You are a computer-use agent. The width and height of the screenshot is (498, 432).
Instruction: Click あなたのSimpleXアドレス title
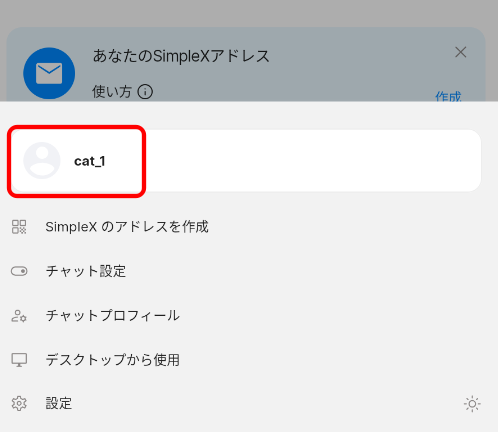[181, 56]
